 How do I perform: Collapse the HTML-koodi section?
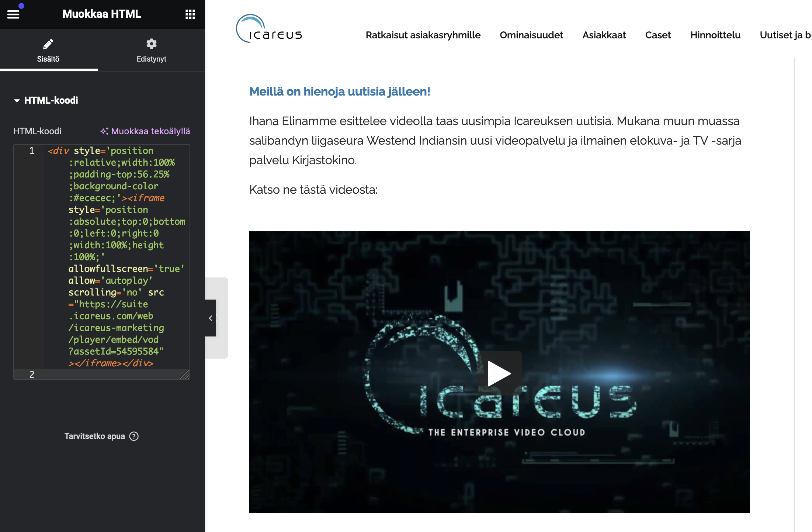[x=17, y=100]
